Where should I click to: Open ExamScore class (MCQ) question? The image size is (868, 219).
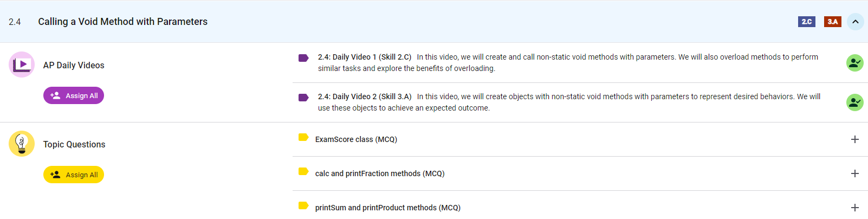point(356,139)
